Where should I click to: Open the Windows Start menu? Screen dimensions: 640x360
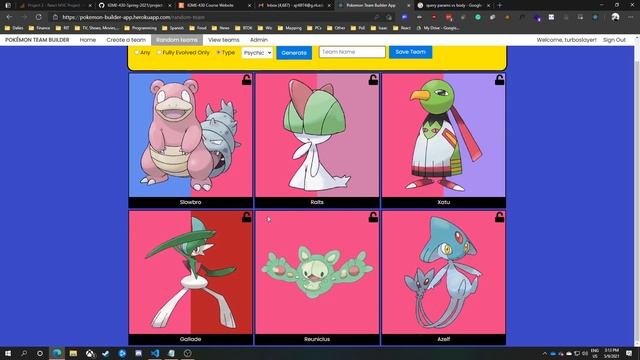coord(8,353)
